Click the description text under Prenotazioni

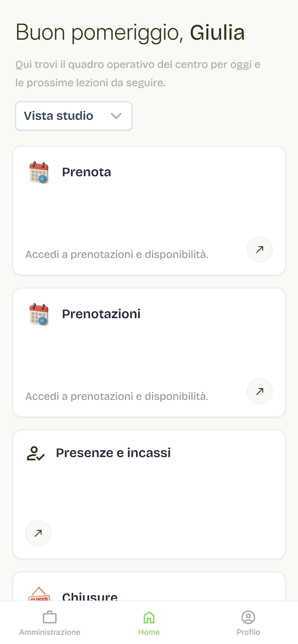[117, 396]
